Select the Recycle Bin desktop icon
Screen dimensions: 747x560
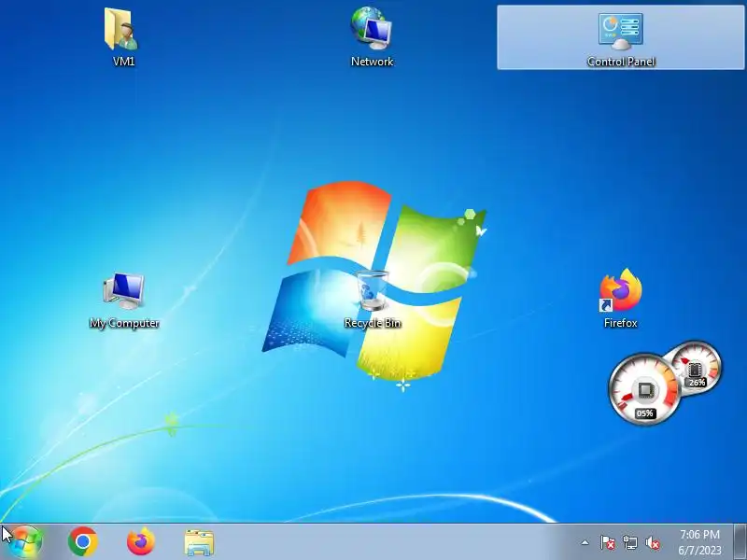pos(373,300)
